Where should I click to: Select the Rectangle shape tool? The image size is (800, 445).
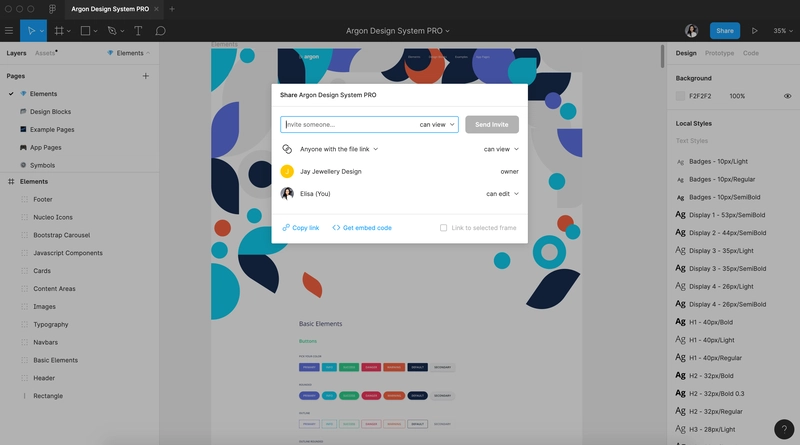(85, 31)
